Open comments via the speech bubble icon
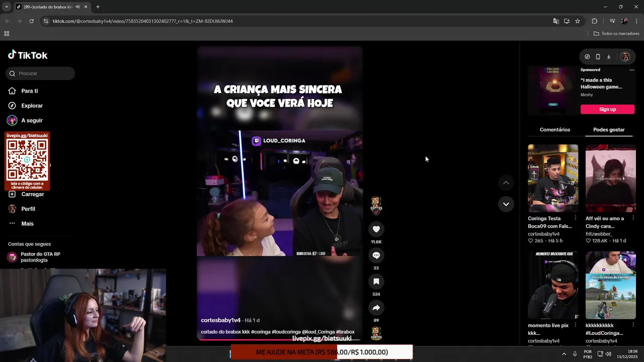The height and width of the screenshot is (362, 644). coord(376,255)
